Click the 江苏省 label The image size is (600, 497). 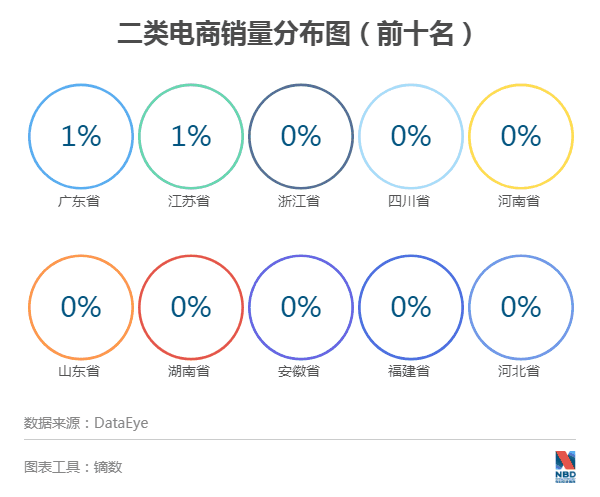[189, 201]
